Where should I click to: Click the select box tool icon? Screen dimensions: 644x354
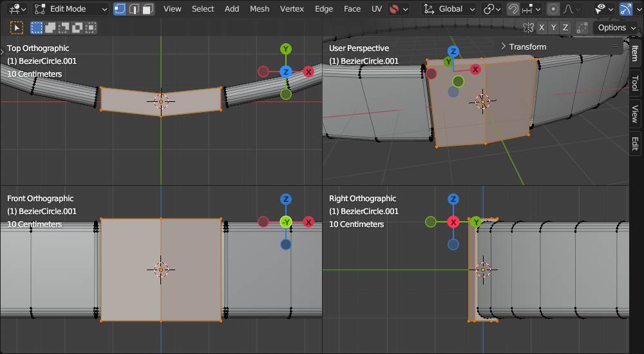pyautogui.click(x=17, y=28)
